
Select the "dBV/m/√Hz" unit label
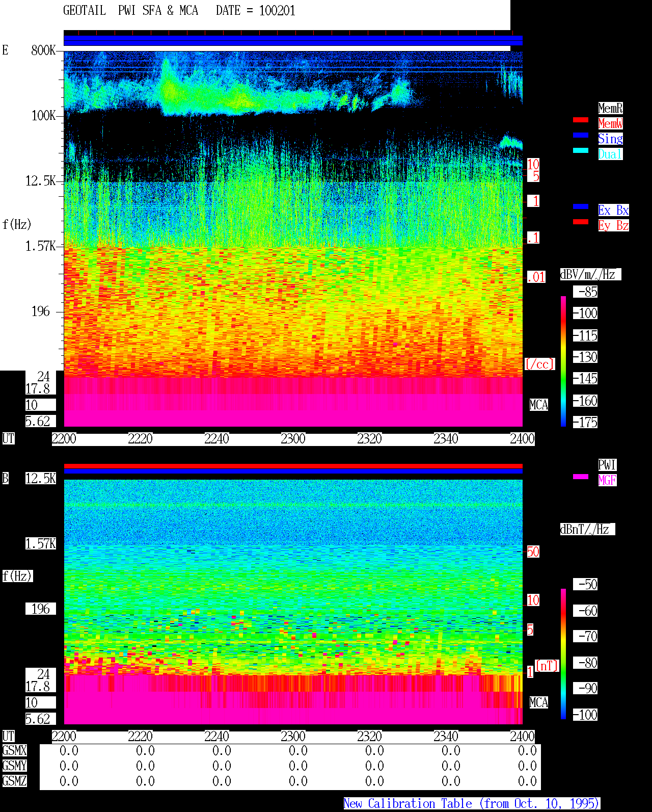click(x=590, y=274)
